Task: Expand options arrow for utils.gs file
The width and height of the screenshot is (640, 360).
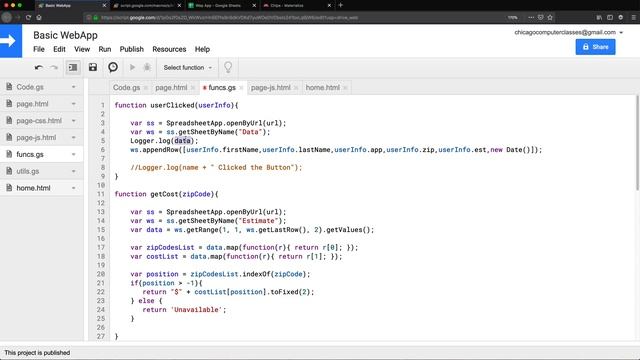Action: coord(73,171)
